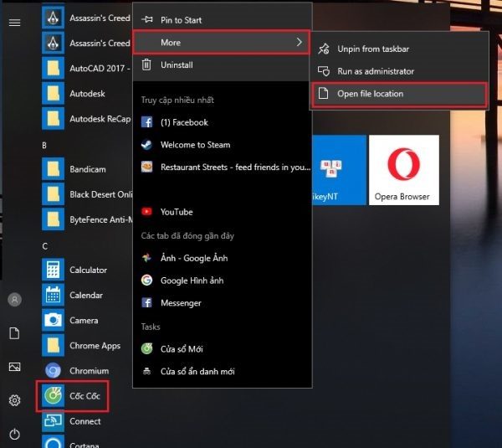Open Ảnh - Google Ảnh entry
Screen dimensions: 502x448
click(223, 258)
